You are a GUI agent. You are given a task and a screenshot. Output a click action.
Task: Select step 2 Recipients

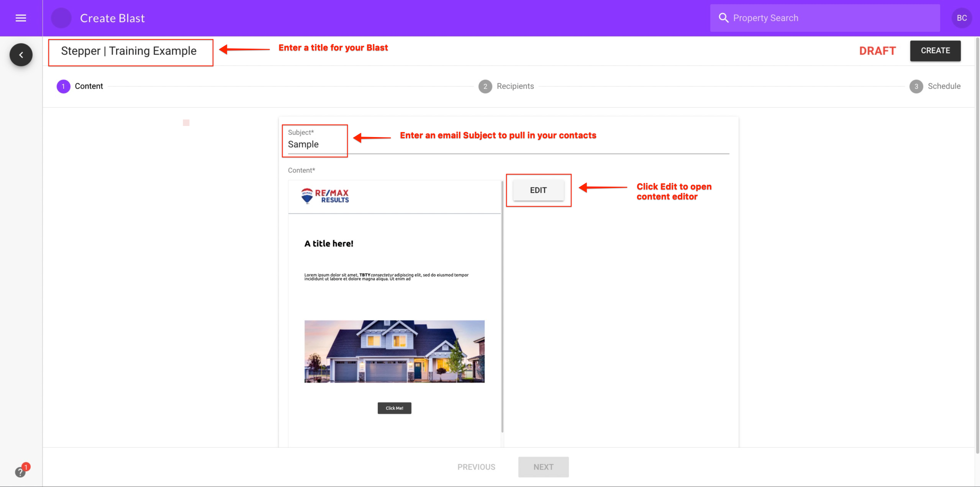pyautogui.click(x=506, y=87)
